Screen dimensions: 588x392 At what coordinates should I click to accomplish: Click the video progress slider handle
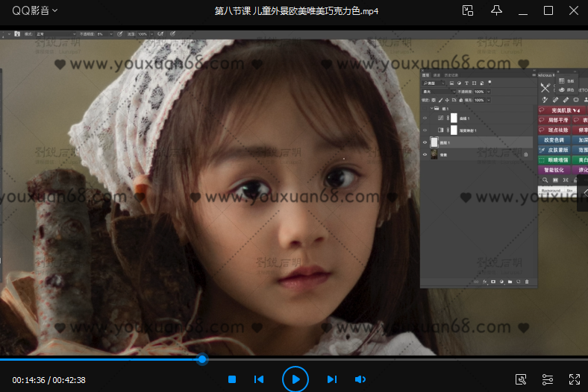tap(202, 359)
